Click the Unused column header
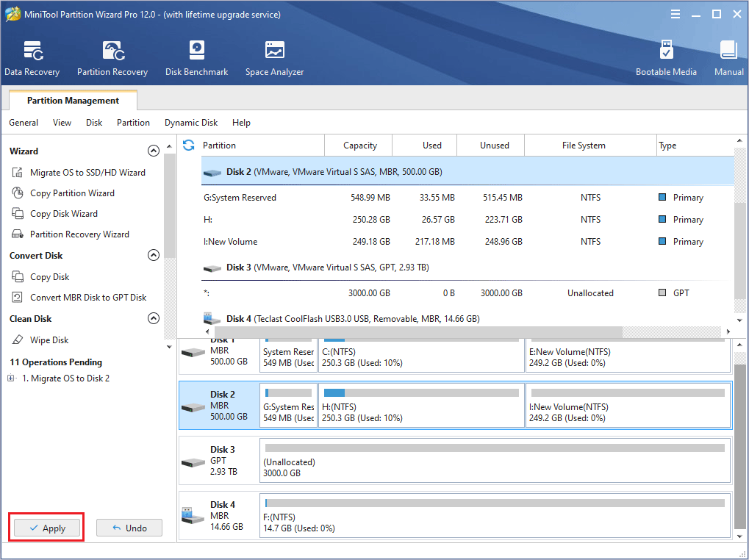The image size is (749, 560). (x=490, y=145)
